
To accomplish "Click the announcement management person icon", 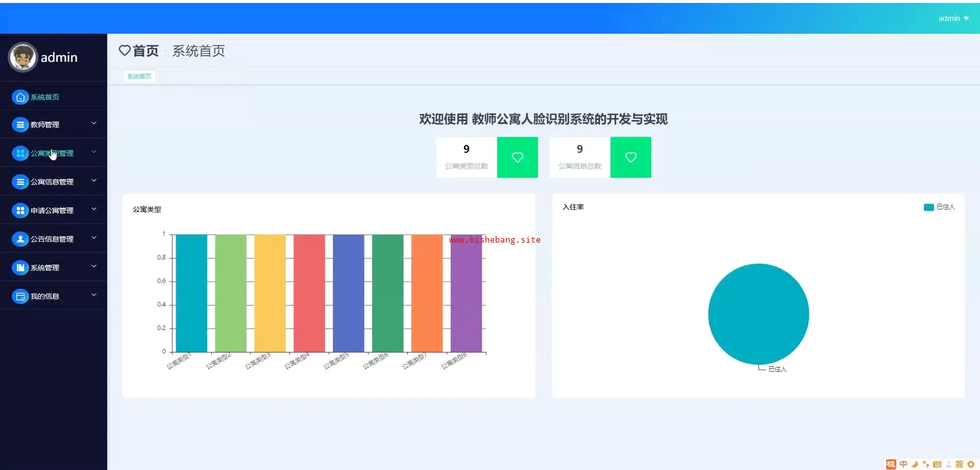I will 20,239.
